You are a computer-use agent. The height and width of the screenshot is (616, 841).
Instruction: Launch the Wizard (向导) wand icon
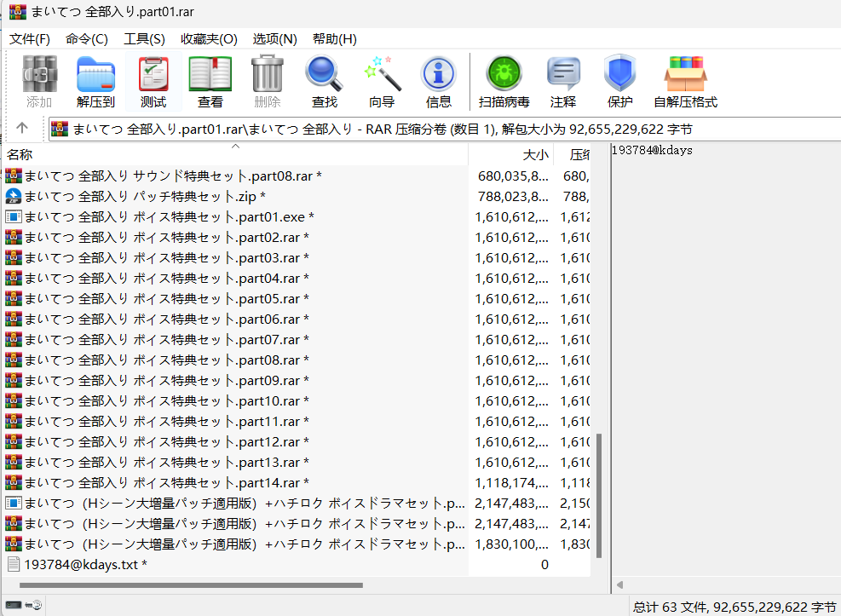point(382,83)
